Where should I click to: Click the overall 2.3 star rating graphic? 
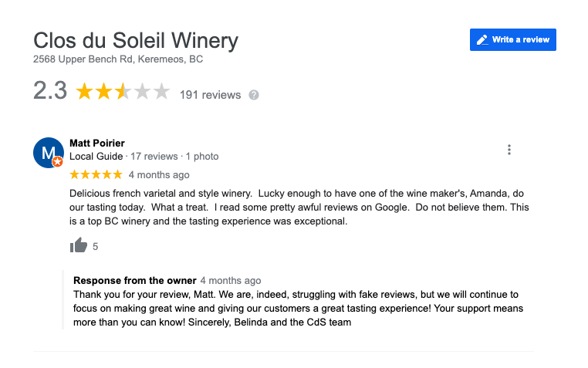(x=123, y=92)
